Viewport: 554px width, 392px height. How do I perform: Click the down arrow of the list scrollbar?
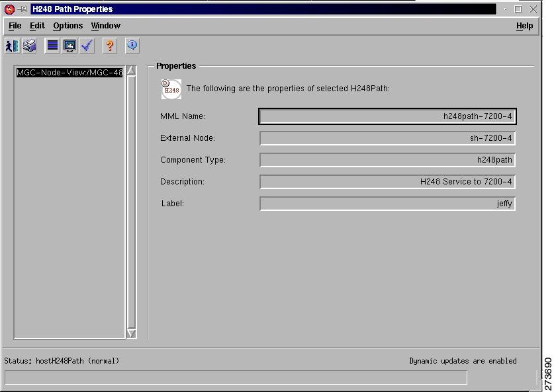point(132,334)
